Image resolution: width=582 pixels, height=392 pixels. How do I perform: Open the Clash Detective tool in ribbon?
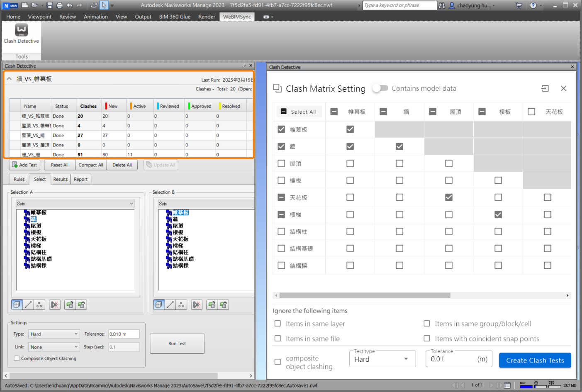22,34
